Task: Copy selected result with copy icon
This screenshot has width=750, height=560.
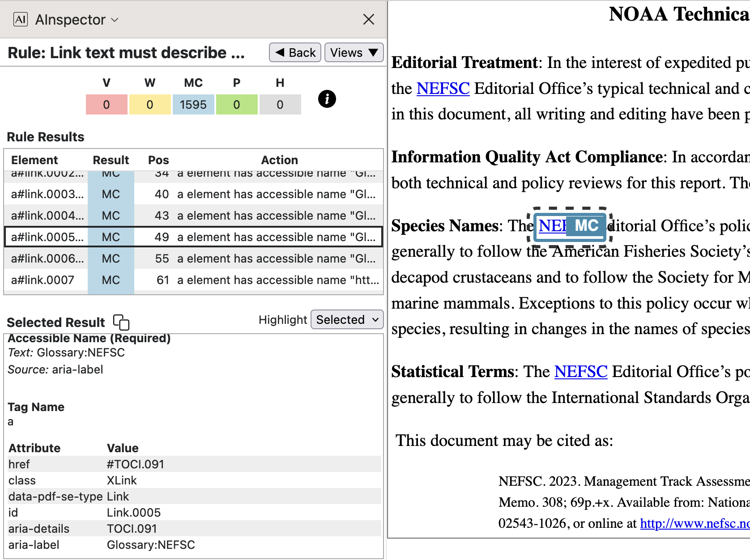Action: (x=121, y=322)
